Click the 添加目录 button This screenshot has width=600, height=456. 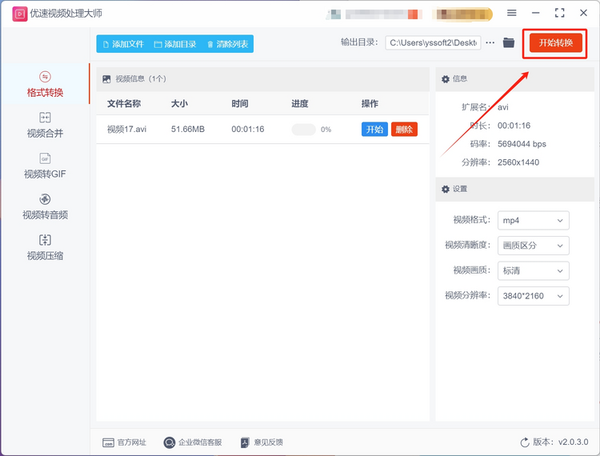coord(175,44)
